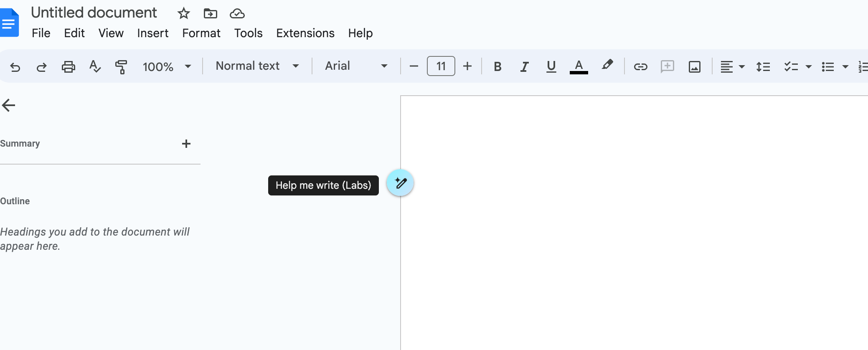868x350 pixels.
Task: Rename the Untitled document title
Action: tap(94, 13)
